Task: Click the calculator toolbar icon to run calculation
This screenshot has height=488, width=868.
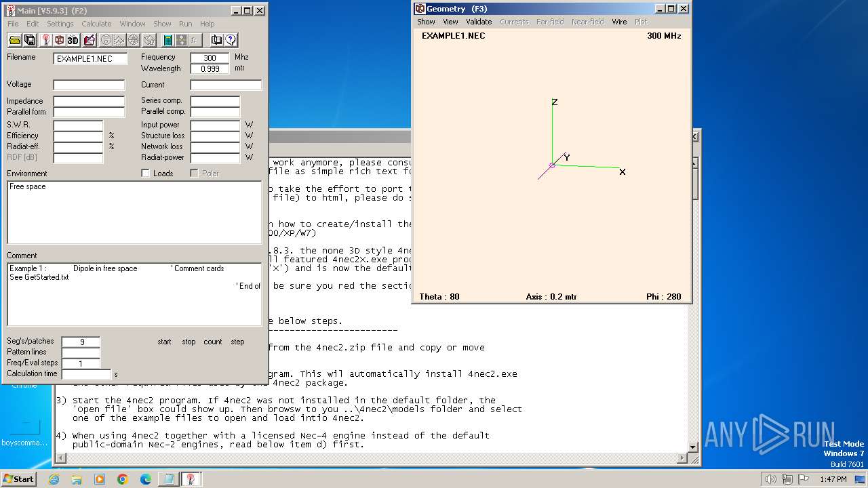Action: (167, 40)
